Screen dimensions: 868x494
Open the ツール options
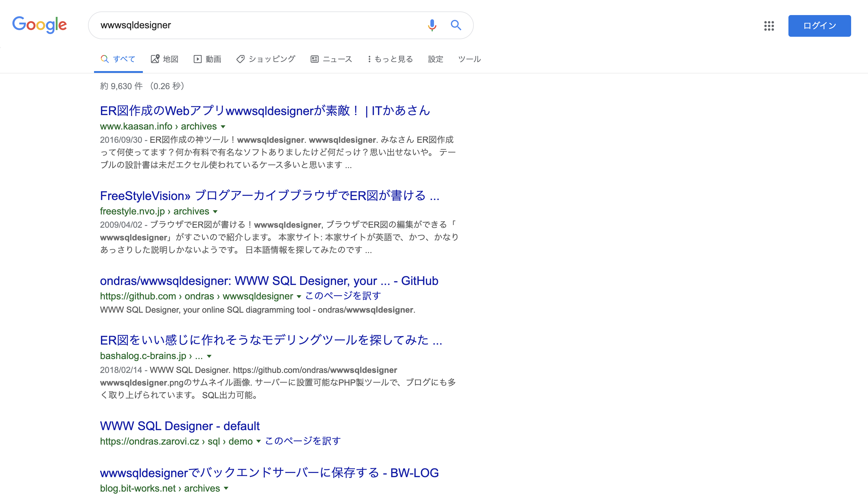click(x=470, y=59)
